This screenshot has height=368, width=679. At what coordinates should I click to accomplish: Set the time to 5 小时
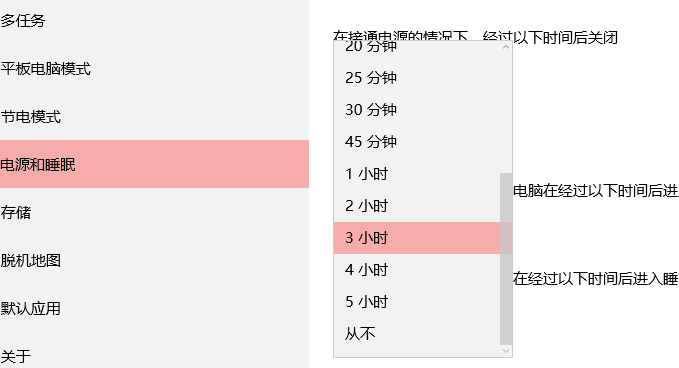click(x=417, y=302)
